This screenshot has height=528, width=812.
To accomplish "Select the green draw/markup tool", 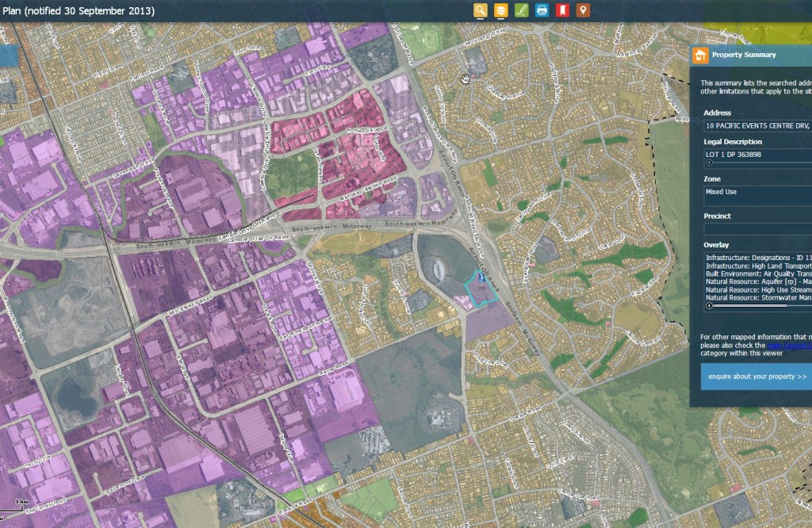I will [x=522, y=10].
